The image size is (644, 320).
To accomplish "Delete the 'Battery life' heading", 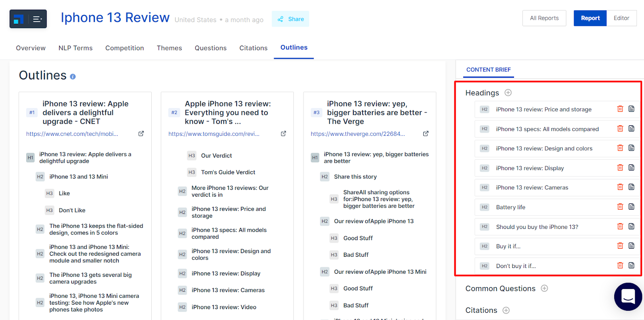I will (x=620, y=207).
